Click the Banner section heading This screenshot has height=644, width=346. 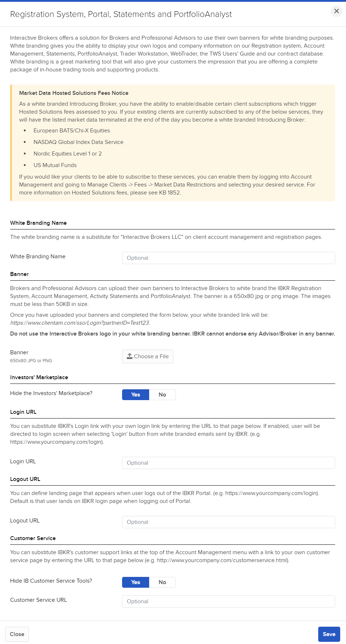(19, 274)
